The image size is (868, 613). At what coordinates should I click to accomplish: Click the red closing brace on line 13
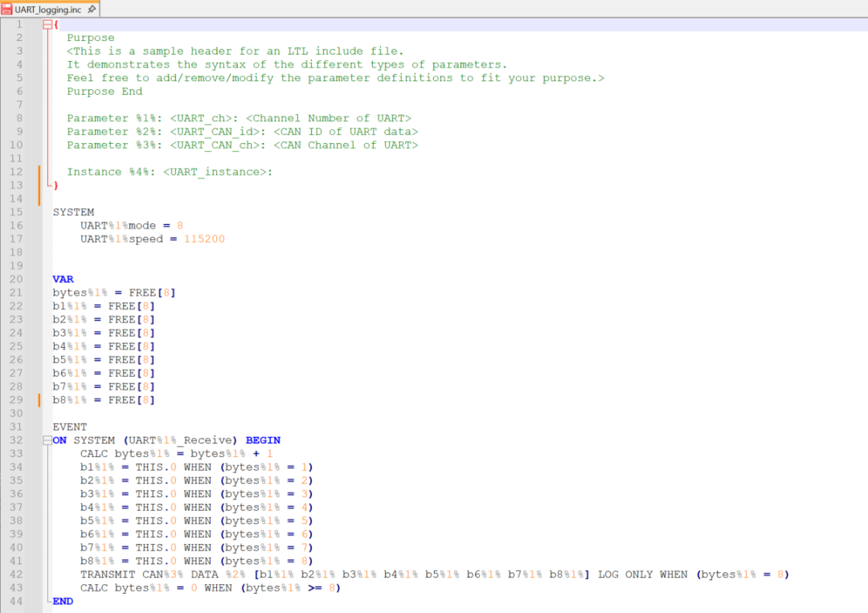(x=55, y=186)
